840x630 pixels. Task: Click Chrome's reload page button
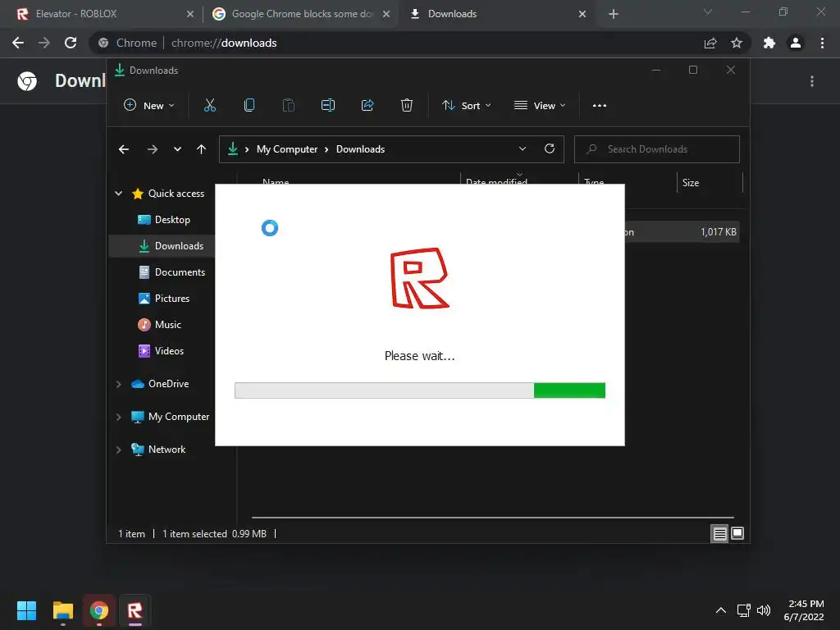point(71,43)
